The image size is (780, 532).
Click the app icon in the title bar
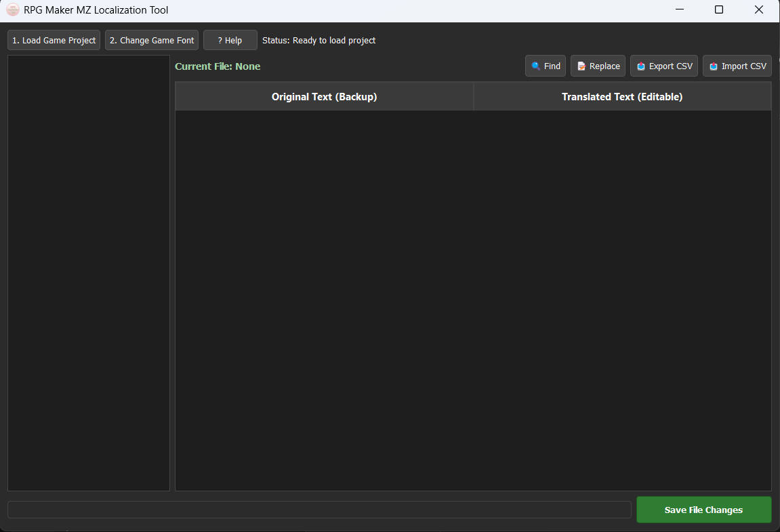coord(13,10)
